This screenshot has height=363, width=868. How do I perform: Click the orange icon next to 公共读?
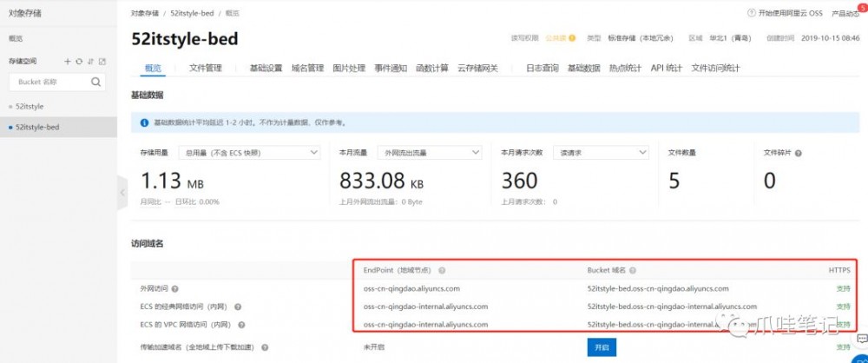click(x=572, y=38)
